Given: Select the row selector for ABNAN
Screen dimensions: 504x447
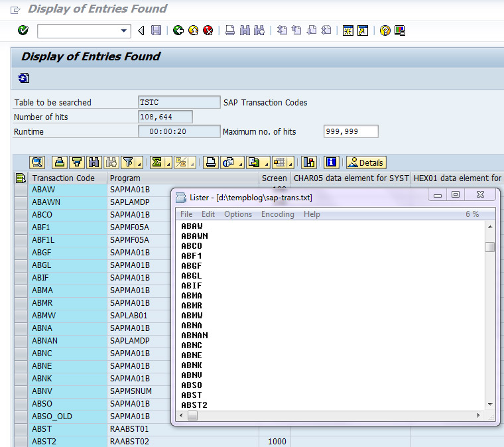Looking at the screenshot, I should coord(21,341).
